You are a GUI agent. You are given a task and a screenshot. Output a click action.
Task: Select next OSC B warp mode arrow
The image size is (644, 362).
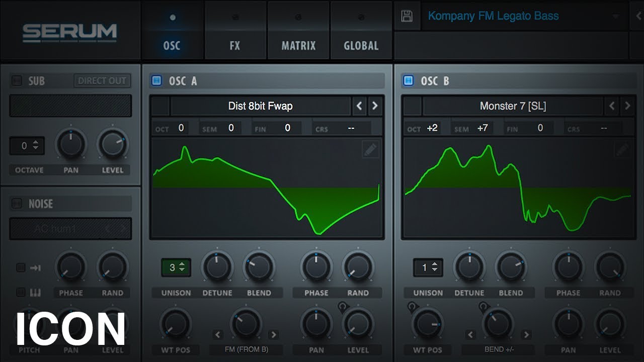pyautogui.click(x=526, y=334)
